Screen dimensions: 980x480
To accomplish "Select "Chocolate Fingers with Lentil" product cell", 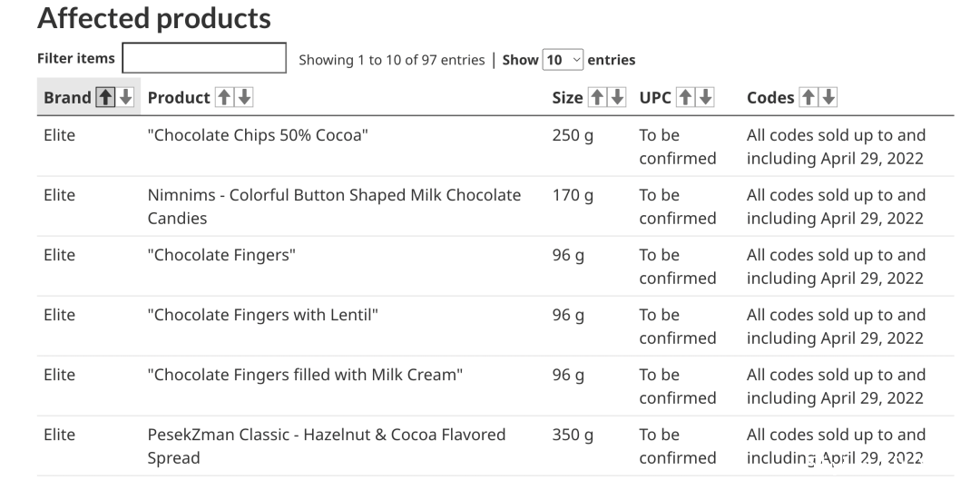I will [262, 314].
